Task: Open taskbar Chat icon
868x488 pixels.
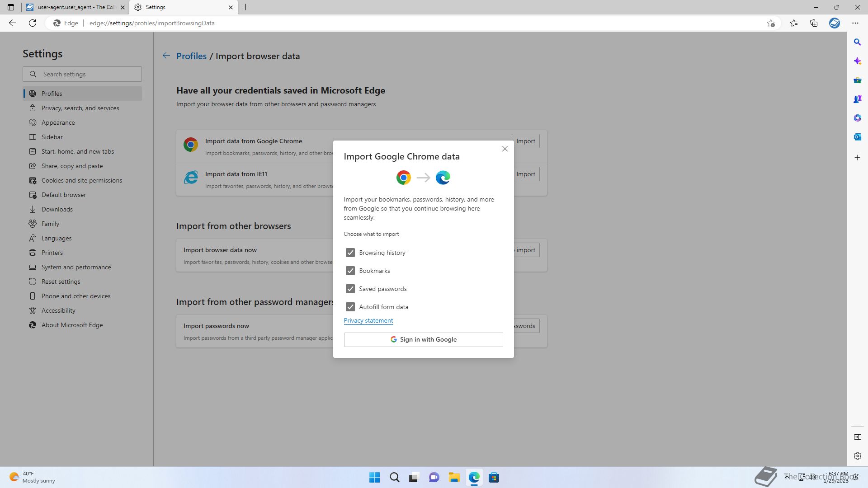Action: click(434, 478)
